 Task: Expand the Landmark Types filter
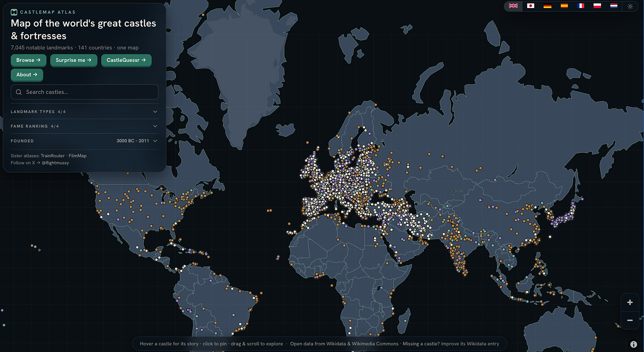point(84,112)
